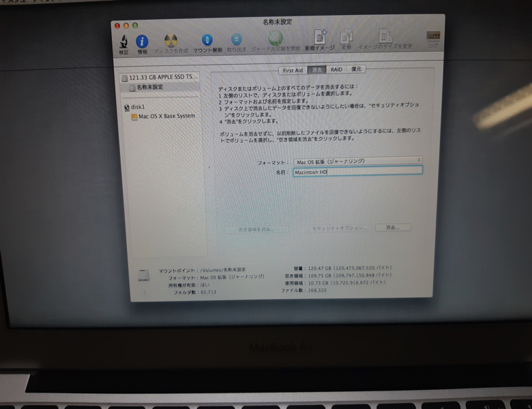Switch to the RAID tab
The height and width of the screenshot is (409, 532).
pyautogui.click(x=336, y=70)
